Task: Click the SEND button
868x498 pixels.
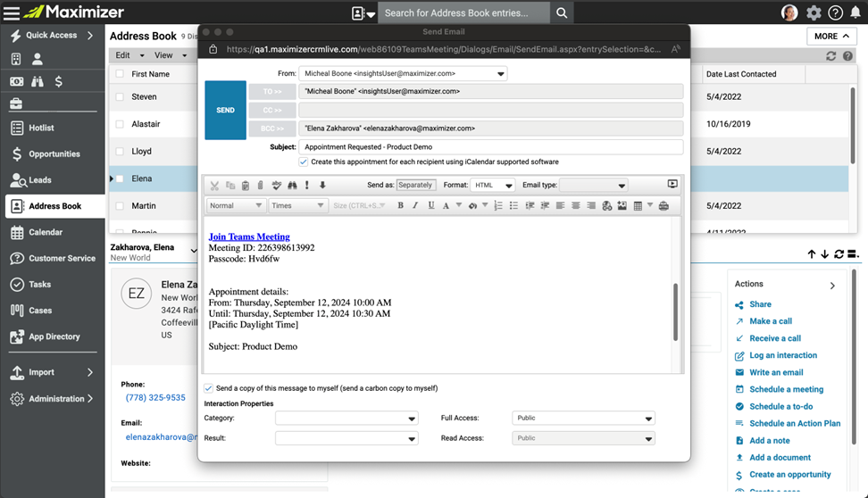Action: tap(225, 110)
